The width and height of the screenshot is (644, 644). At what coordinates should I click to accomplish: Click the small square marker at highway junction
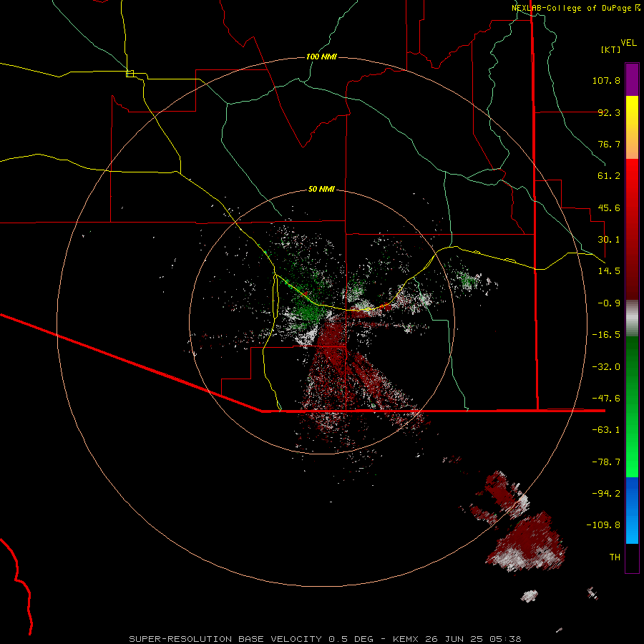pos(130,74)
